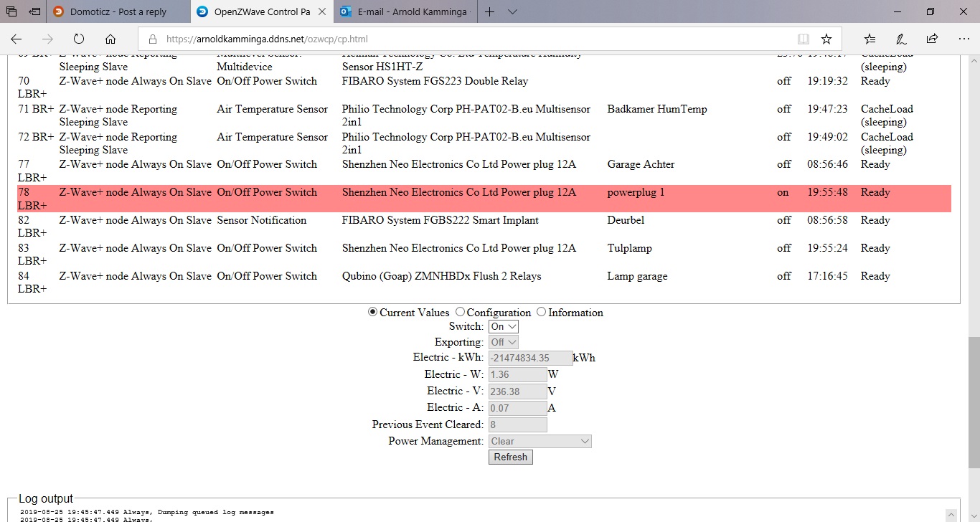Select the Information radio button
Viewport: 980px width, 522px height.
tap(542, 312)
